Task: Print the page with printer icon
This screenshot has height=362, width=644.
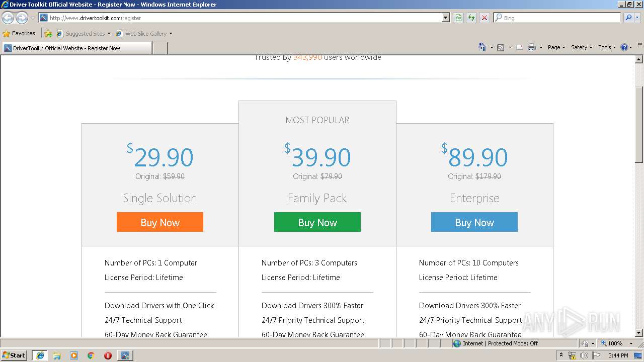Action: [x=531, y=47]
